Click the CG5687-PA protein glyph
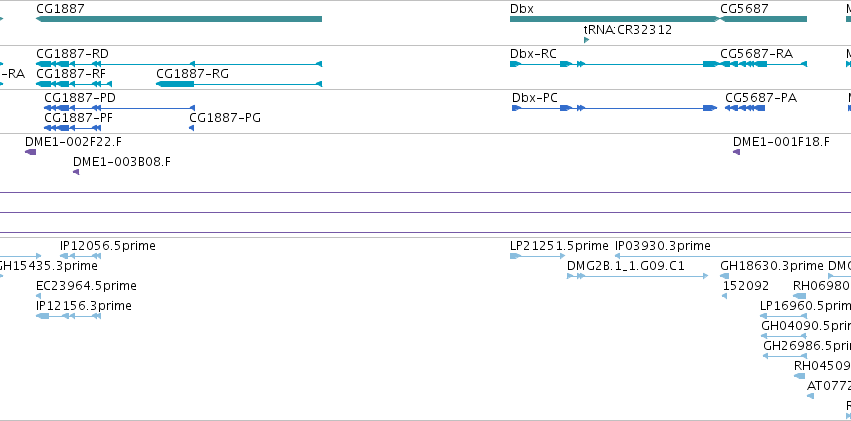851x421 pixels. (745, 108)
